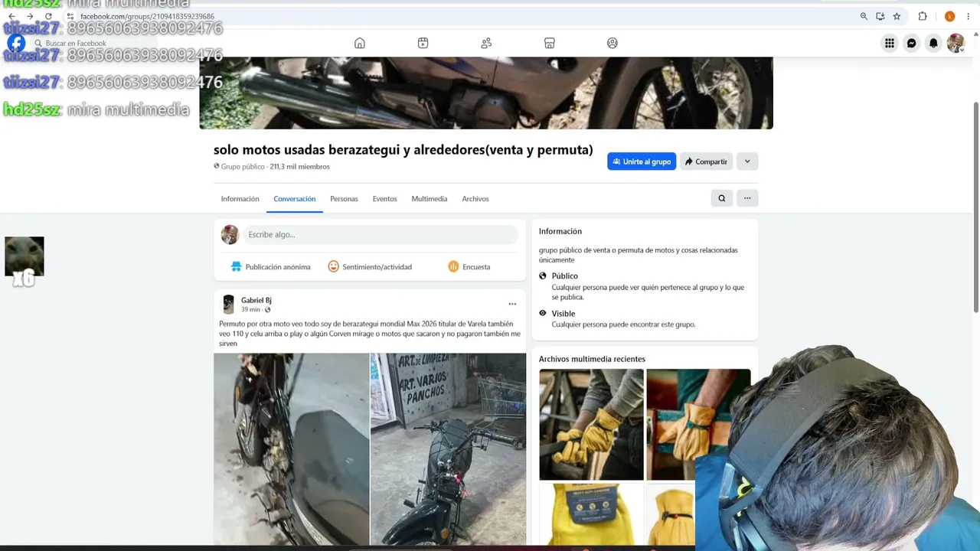Go back with the browser back arrow
Viewport: 980px width, 551px height.
click(x=11, y=16)
